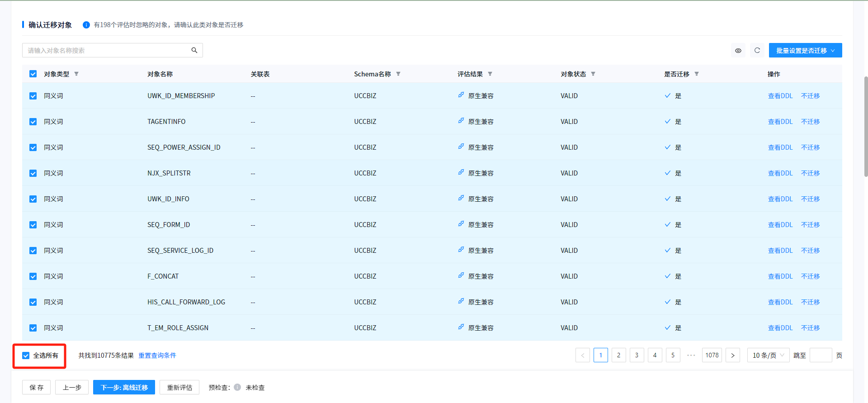Go to page 1
The width and height of the screenshot is (868, 403).
point(601,355)
